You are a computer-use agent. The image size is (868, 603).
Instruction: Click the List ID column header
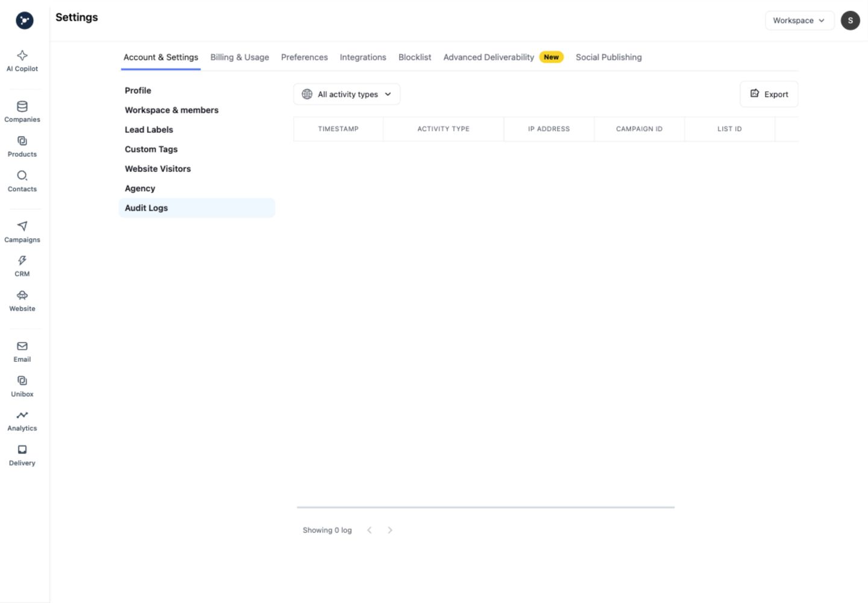pyautogui.click(x=730, y=129)
